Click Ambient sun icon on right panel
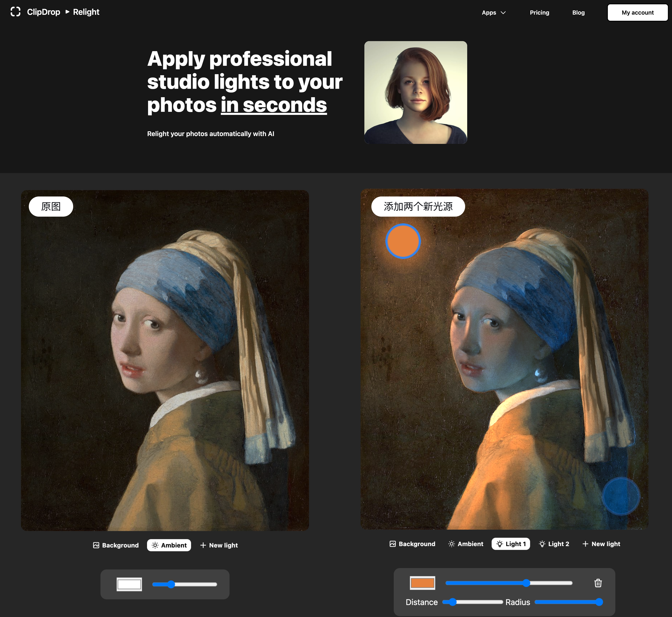The height and width of the screenshot is (617, 672). (x=451, y=544)
